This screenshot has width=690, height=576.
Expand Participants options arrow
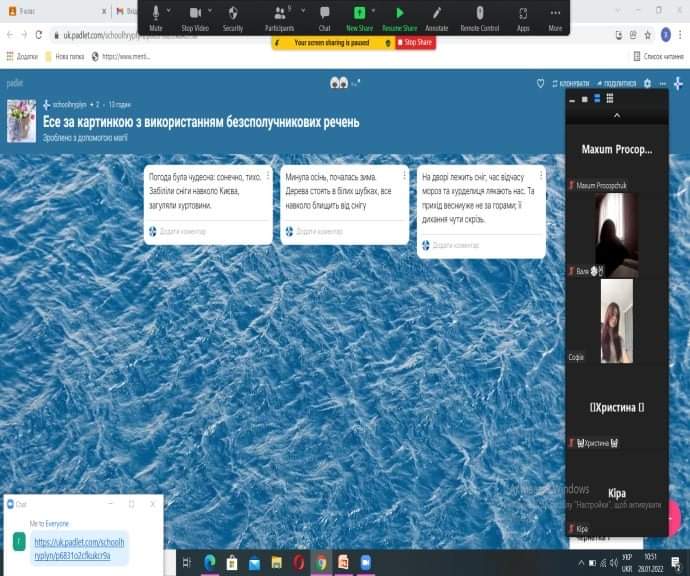[x=303, y=11]
